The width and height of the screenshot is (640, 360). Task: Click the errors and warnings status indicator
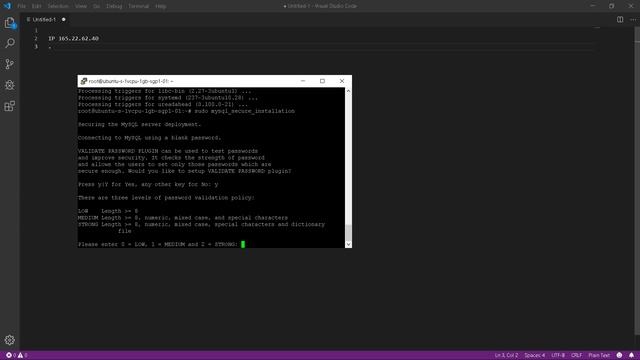tap(16, 355)
